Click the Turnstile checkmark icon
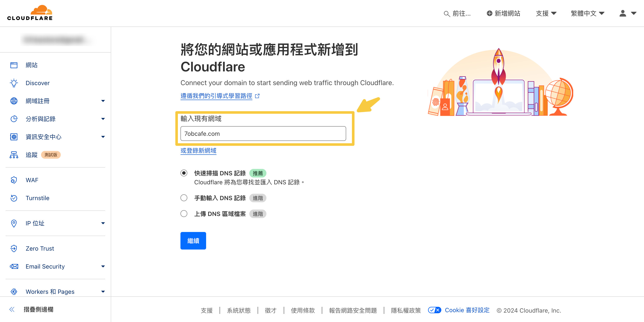 click(14, 198)
